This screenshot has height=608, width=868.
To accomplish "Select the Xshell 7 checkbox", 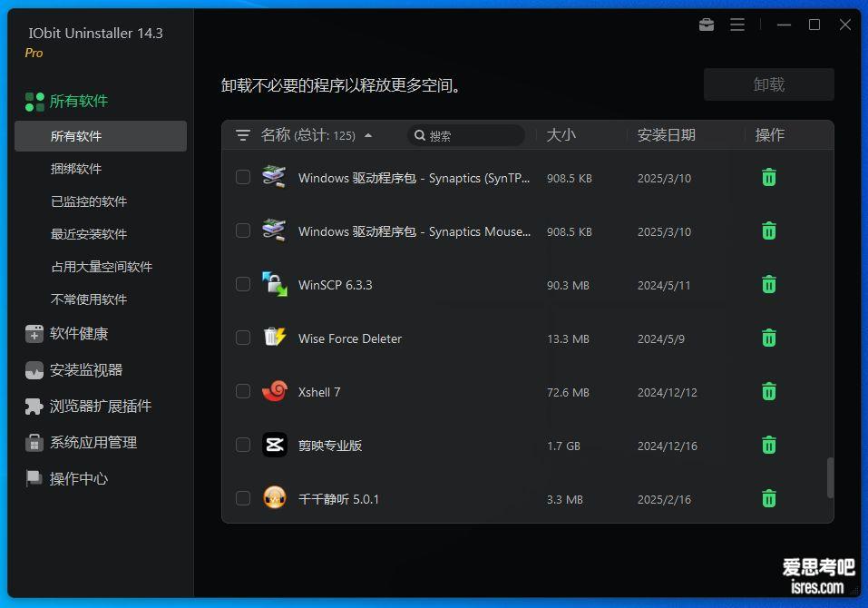I will pos(242,391).
